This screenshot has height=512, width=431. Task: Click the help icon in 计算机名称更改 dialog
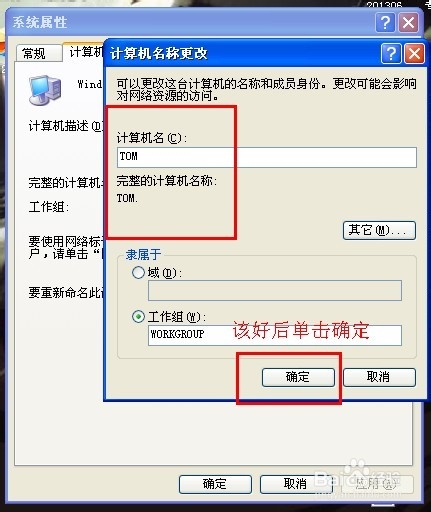391,53
